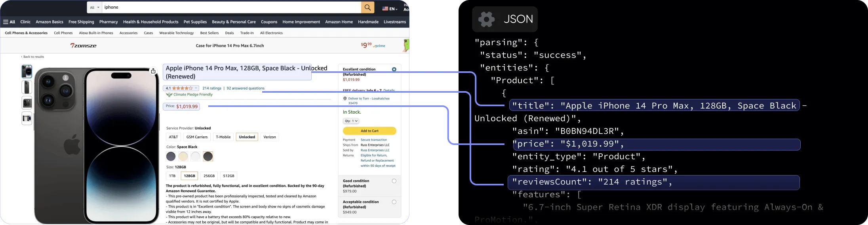
Task: Click the star rating icons
Action: coord(183,88)
